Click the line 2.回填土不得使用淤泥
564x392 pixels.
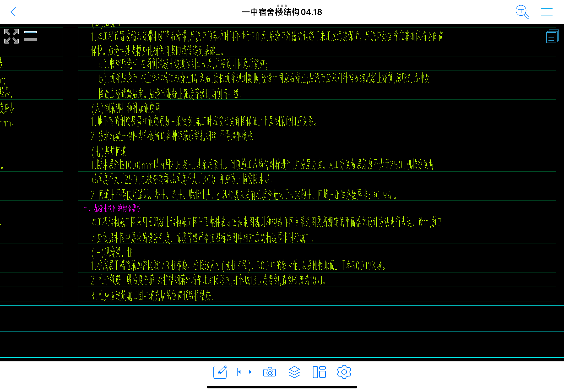pos(244,195)
